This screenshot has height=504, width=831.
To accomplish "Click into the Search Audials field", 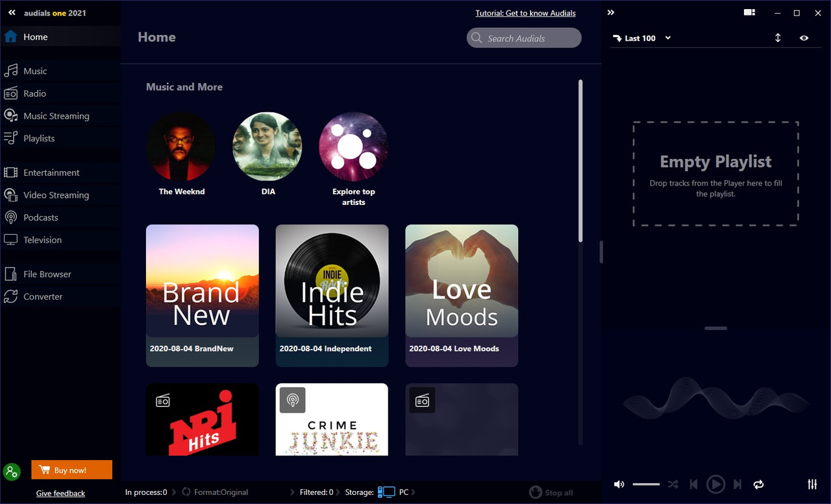I will point(524,38).
